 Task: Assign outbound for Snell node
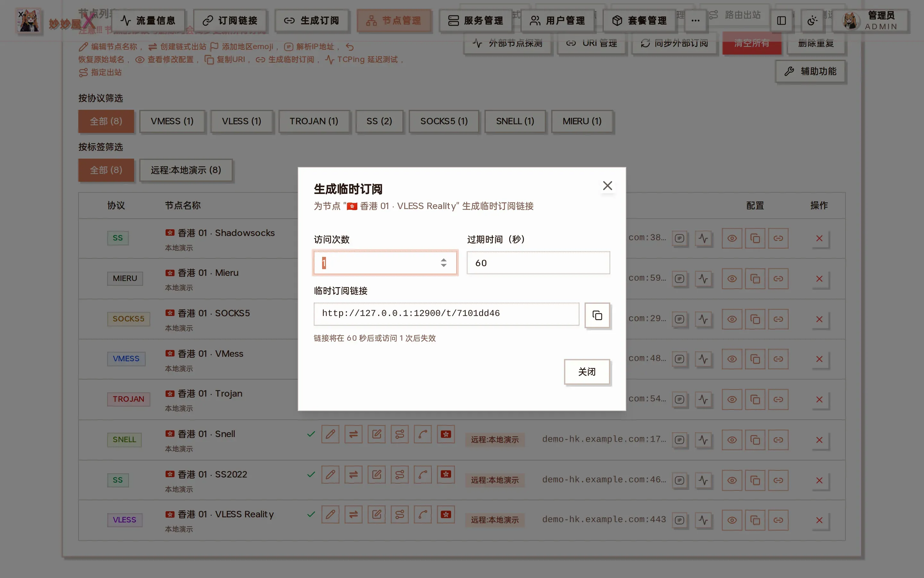point(400,434)
